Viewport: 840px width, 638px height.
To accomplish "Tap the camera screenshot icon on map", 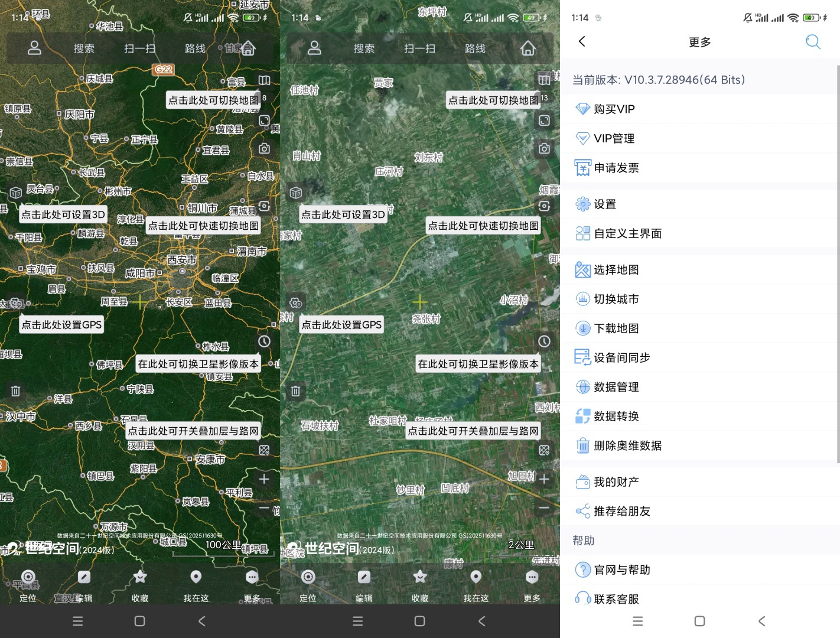I will (264, 149).
